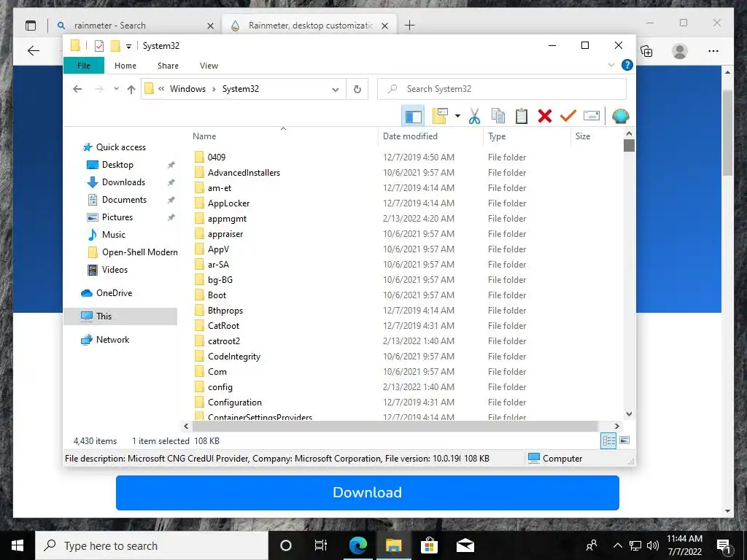This screenshot has width=747, height=560.
Task: Open Windows Start menu
Action: point(18,545)
